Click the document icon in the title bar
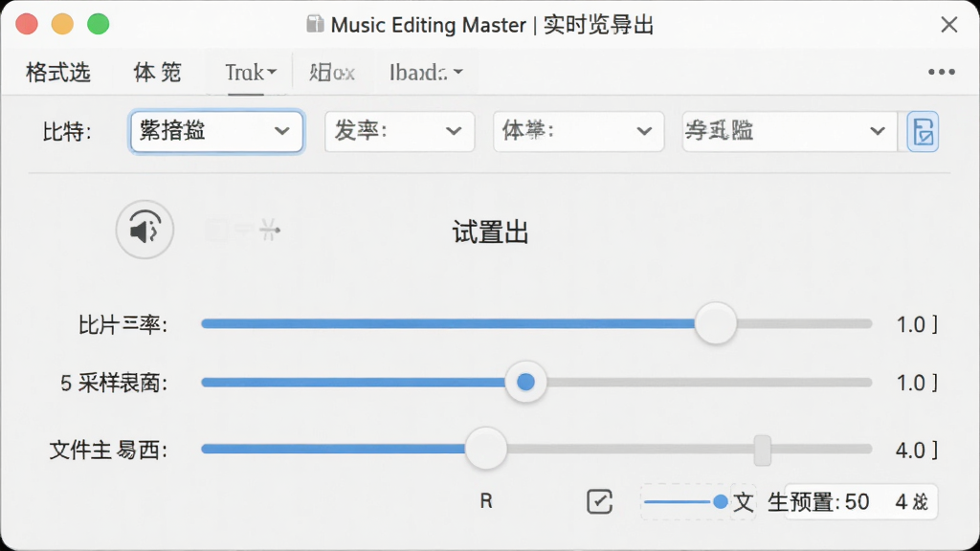The width and height of the screenshot is (980, 551). (315, 24)
